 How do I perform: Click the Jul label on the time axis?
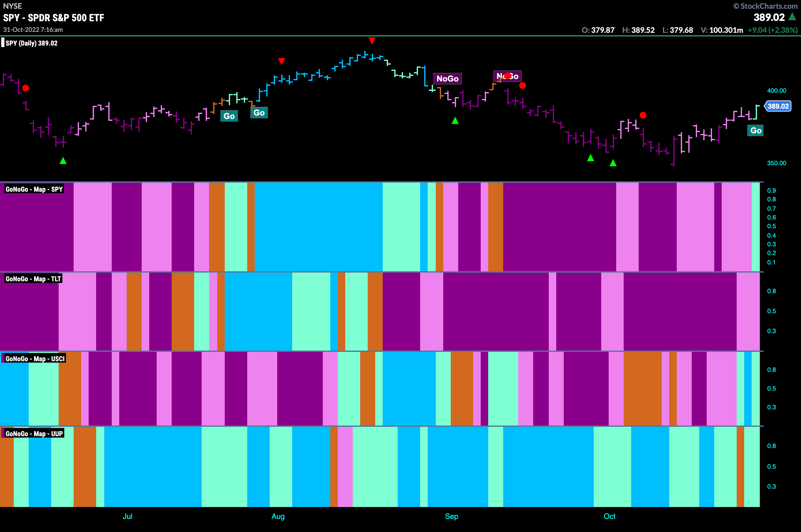pos(128,516)
